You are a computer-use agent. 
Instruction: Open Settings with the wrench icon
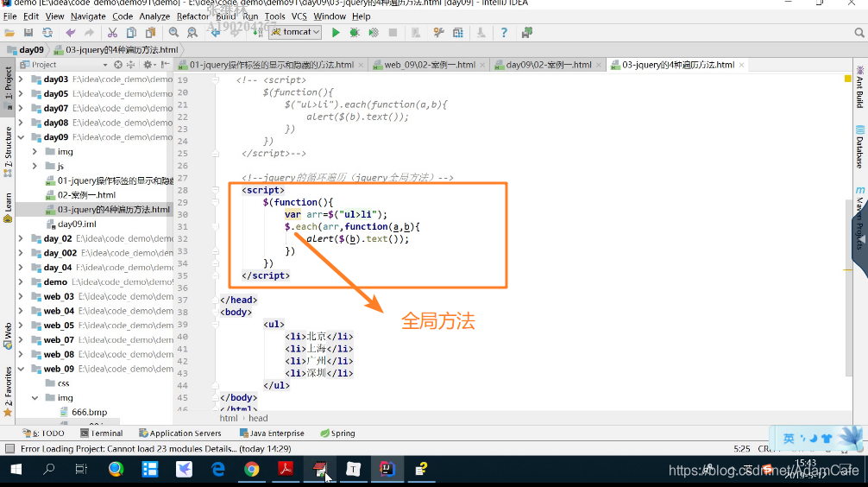pos(438,33)
